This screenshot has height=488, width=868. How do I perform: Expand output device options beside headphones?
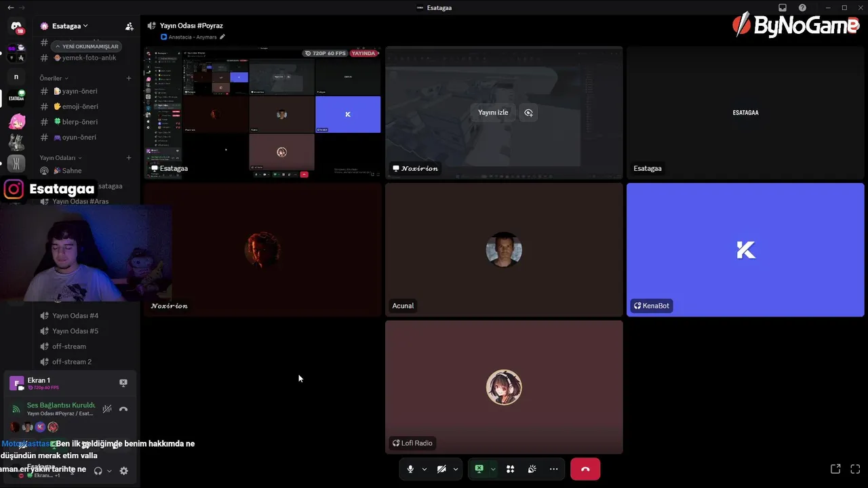coord(109,470)
